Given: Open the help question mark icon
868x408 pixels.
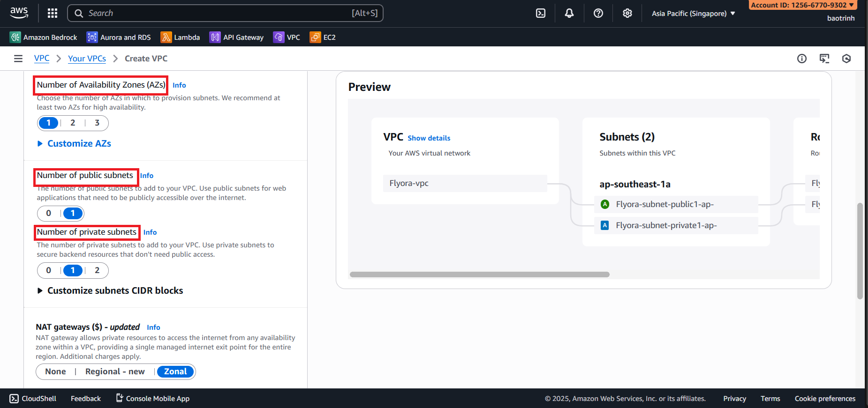Looking at the screenshot, I should tap(598, 13).
